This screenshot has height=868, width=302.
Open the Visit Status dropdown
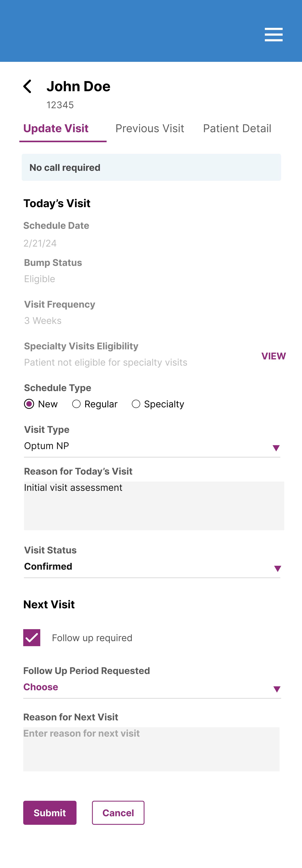(277, 568)
